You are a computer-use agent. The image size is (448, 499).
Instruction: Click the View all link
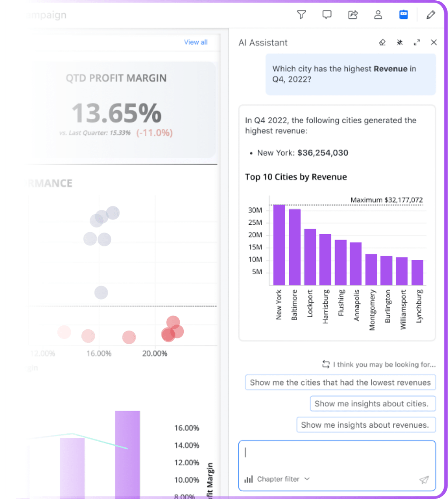coord(196,42)
